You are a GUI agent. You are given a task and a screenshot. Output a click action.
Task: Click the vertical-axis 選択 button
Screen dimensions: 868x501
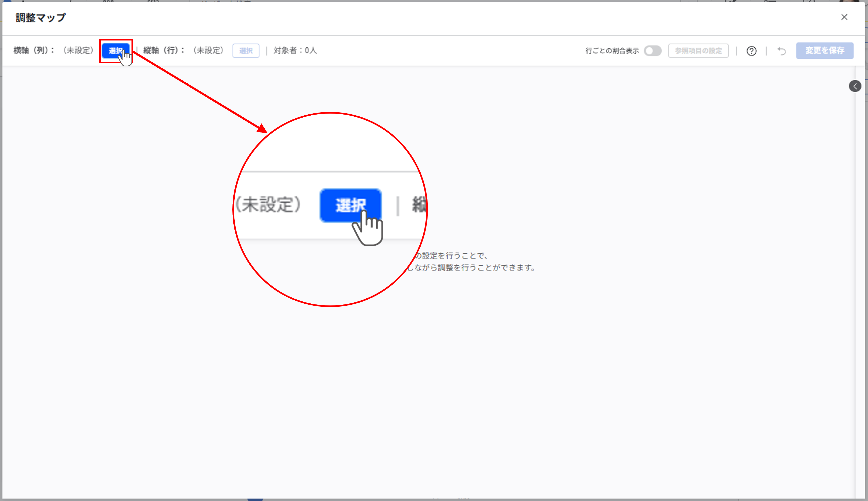coord(246,51)
